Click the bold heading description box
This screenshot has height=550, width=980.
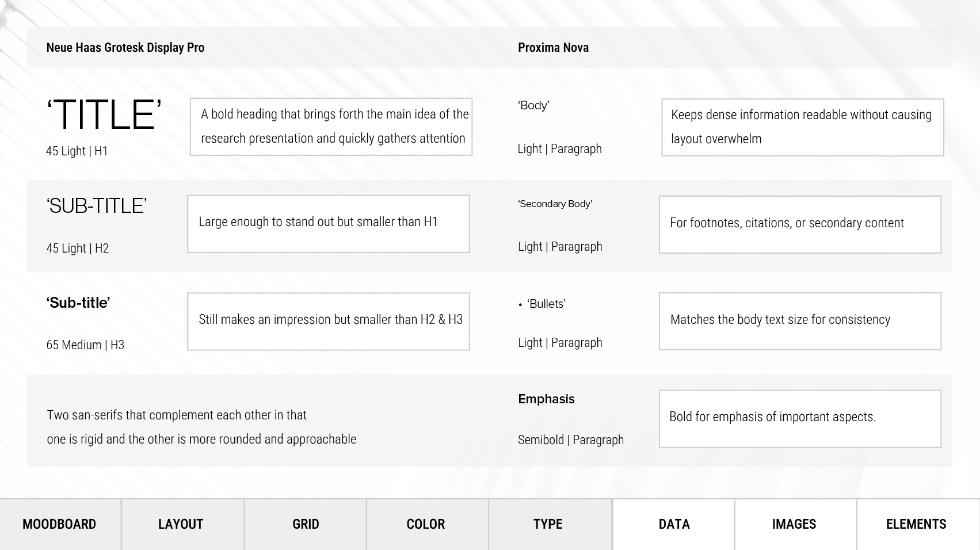click(331, 127)
